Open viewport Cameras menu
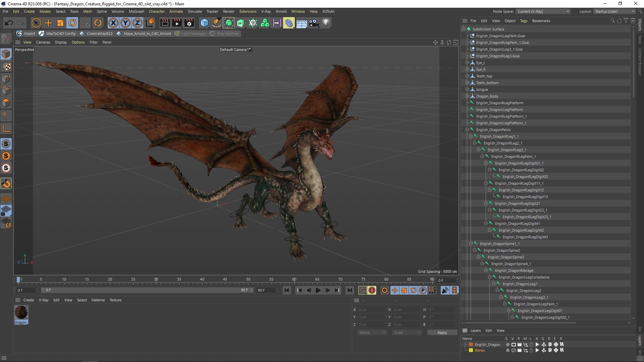This screenshot has height=362, width=644. click(x=43, y=42)
